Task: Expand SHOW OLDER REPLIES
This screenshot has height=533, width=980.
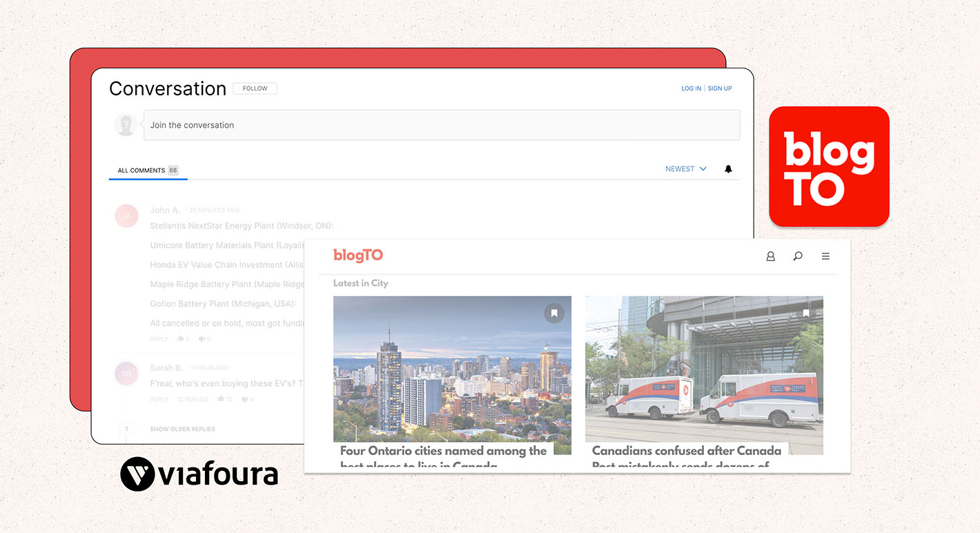Action: point(182,429)
